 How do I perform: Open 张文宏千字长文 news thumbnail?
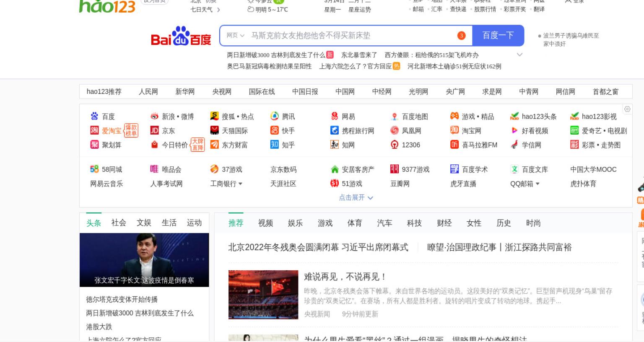click(x=144, y=260)
